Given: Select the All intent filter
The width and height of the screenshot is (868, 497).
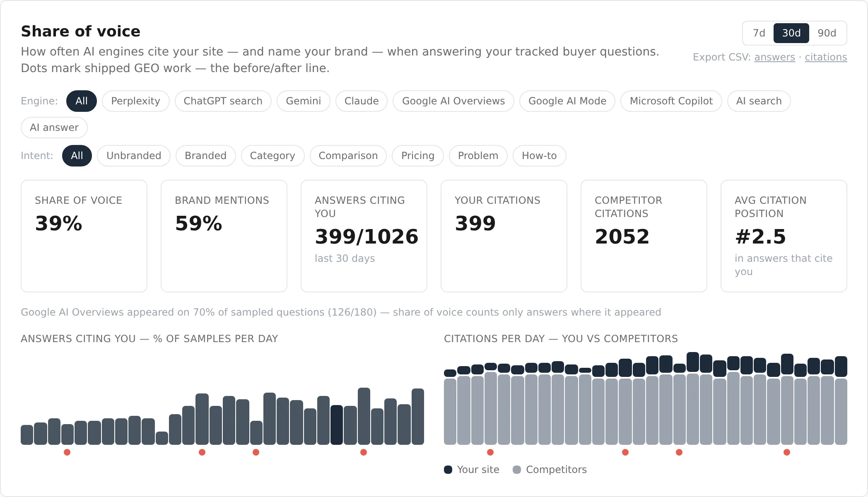Looking at the screenshot, I should coord(77,156).
